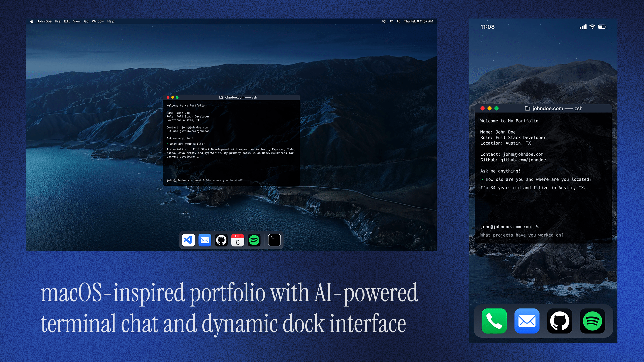Open the Terminal app from the dock

274,240
